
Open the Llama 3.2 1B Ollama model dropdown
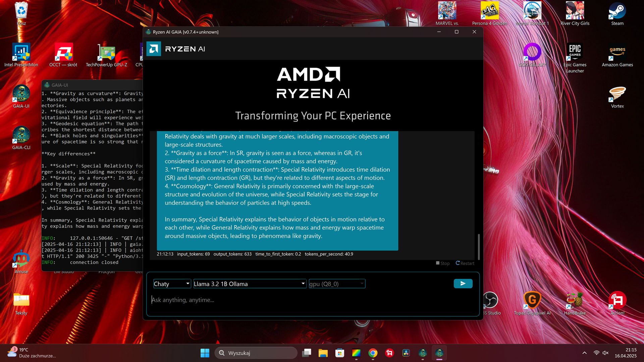tap(250, 284)
